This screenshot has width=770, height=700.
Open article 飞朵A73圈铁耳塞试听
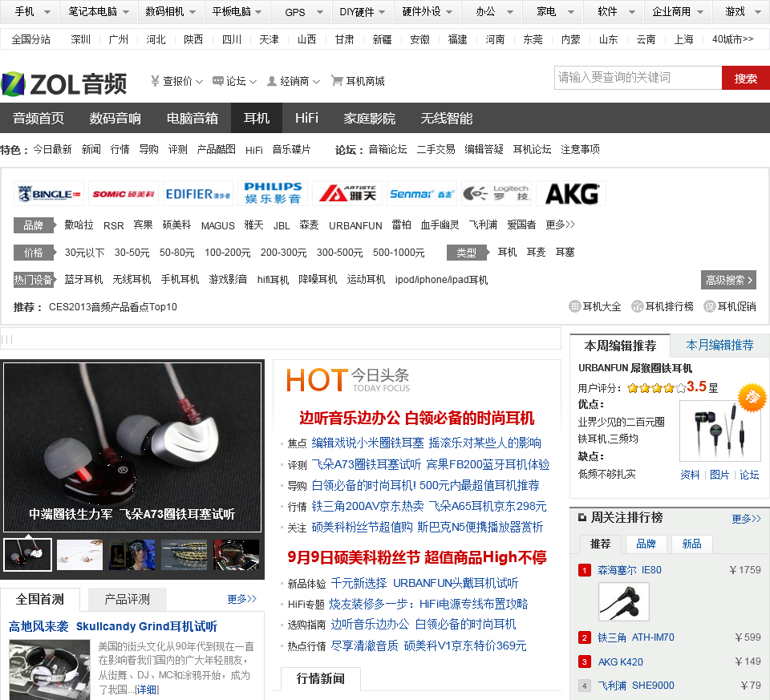(366, 464)
